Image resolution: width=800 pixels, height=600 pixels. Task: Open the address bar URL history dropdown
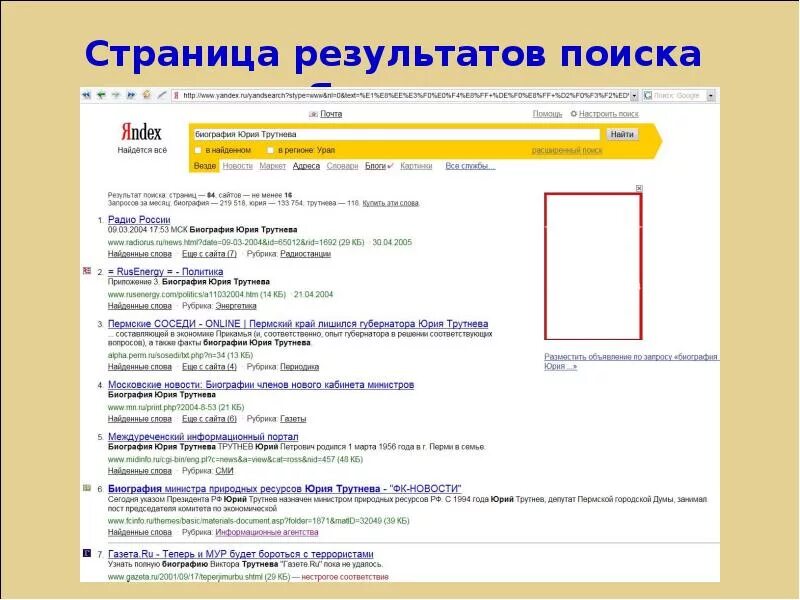click(634, 95)
